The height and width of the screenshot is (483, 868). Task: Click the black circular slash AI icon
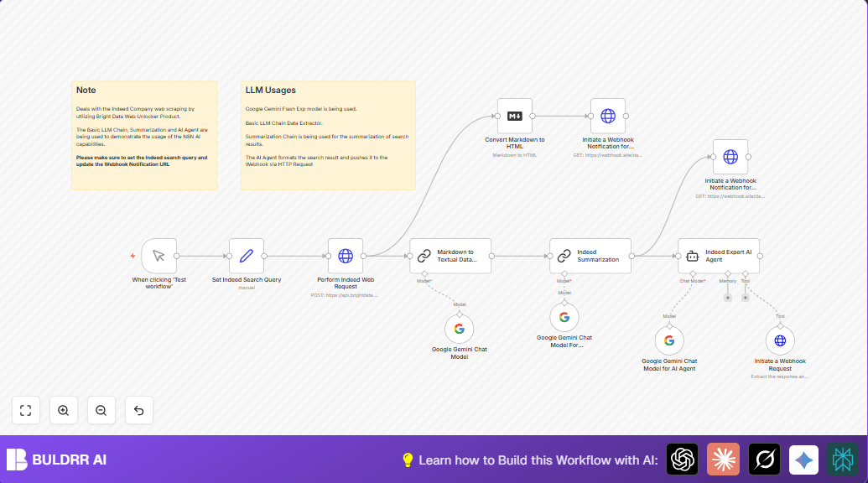coord(765,460)
